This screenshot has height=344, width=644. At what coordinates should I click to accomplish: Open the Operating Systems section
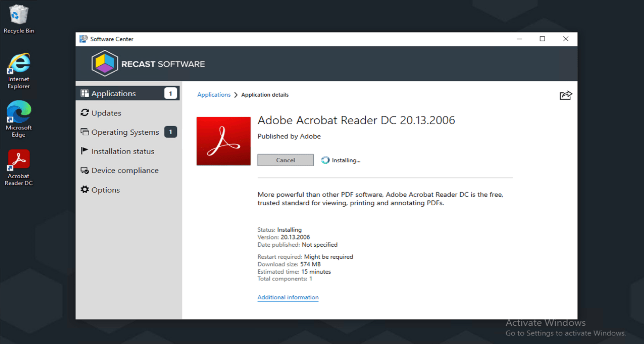pyautogui.click(x=125, y=132)
